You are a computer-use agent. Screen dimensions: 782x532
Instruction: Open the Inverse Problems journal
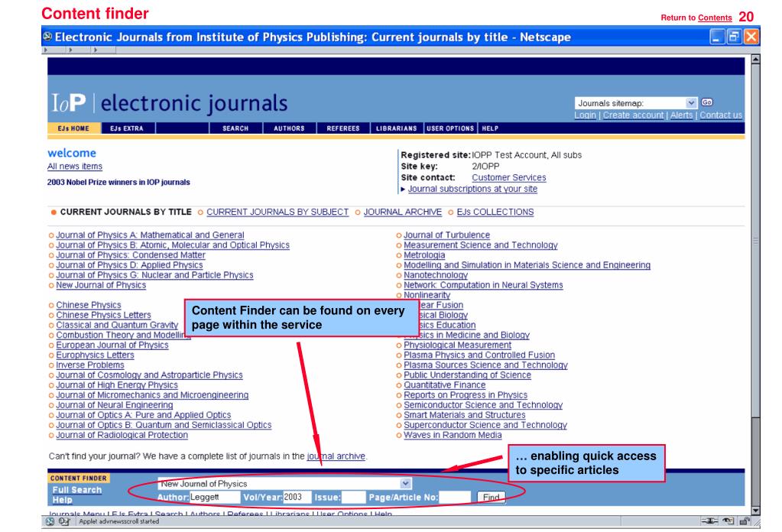(x=89, y=365)
